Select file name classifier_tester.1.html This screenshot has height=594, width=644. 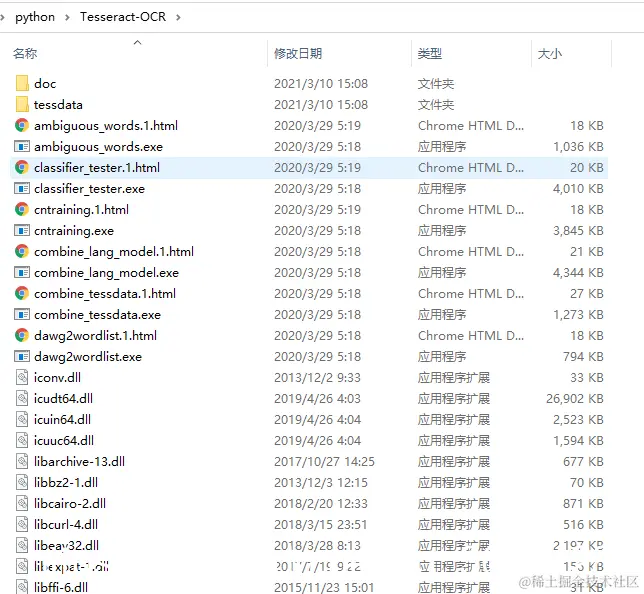pos(97,168)
